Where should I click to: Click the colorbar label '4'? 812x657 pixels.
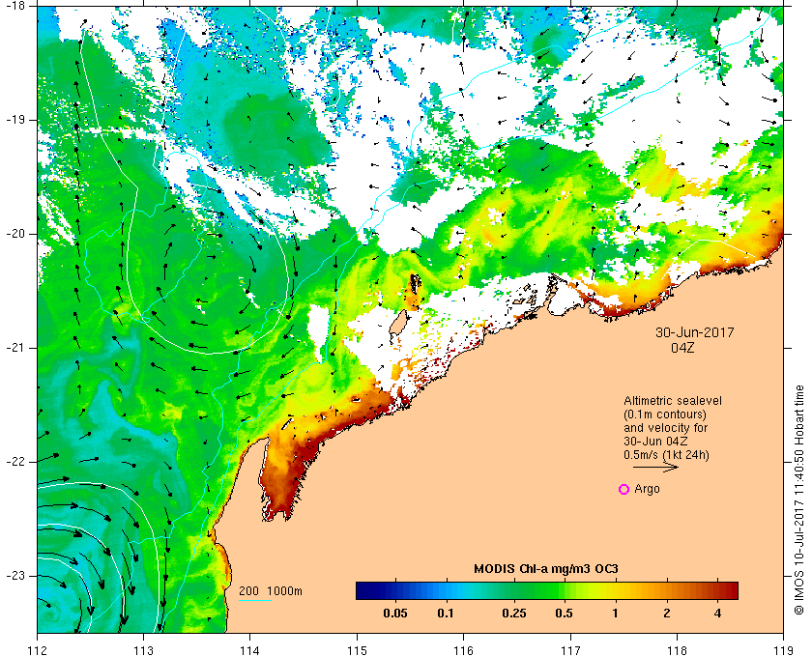click(717, 614)
